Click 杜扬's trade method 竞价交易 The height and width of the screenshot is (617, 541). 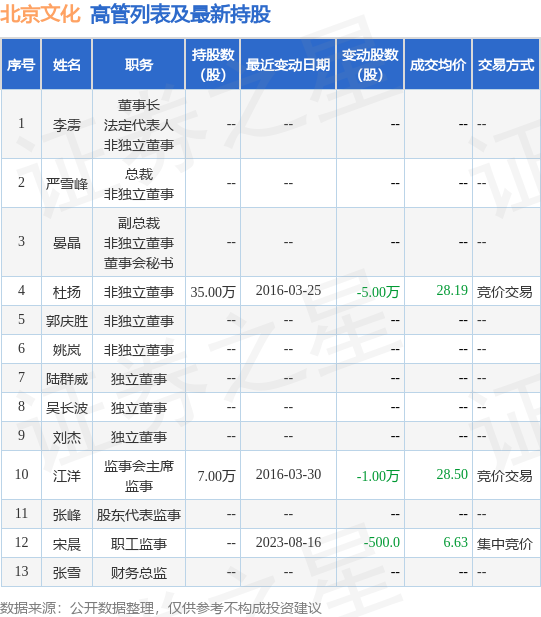coord(504,292)
